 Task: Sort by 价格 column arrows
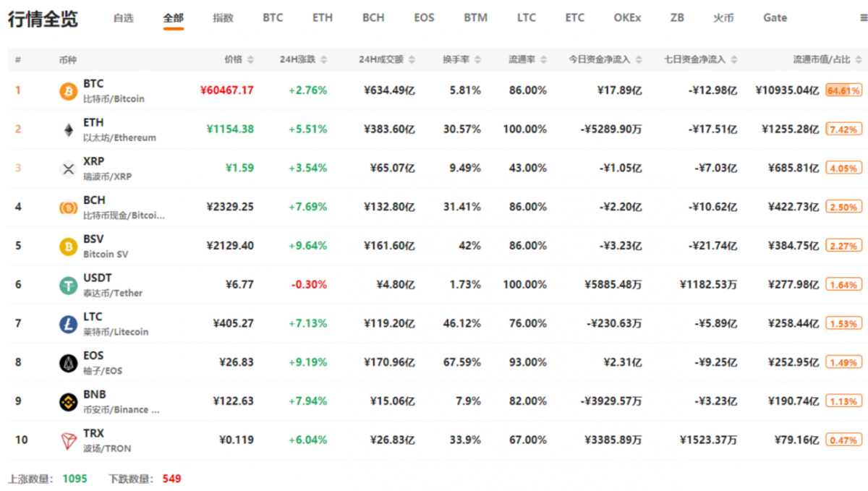click(250, 59)
